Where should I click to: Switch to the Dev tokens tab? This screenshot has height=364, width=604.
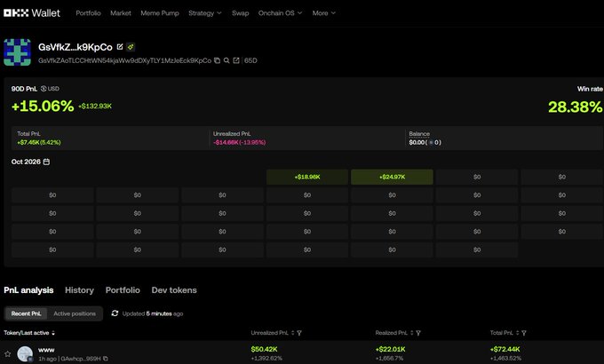(x=174, y=290)
